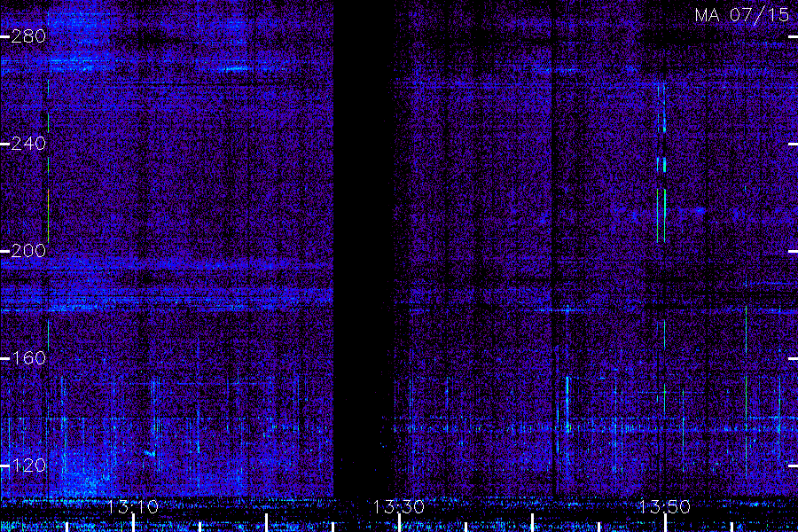
Task: Click the 160 frequency axis label
Action: click(28, 358)
